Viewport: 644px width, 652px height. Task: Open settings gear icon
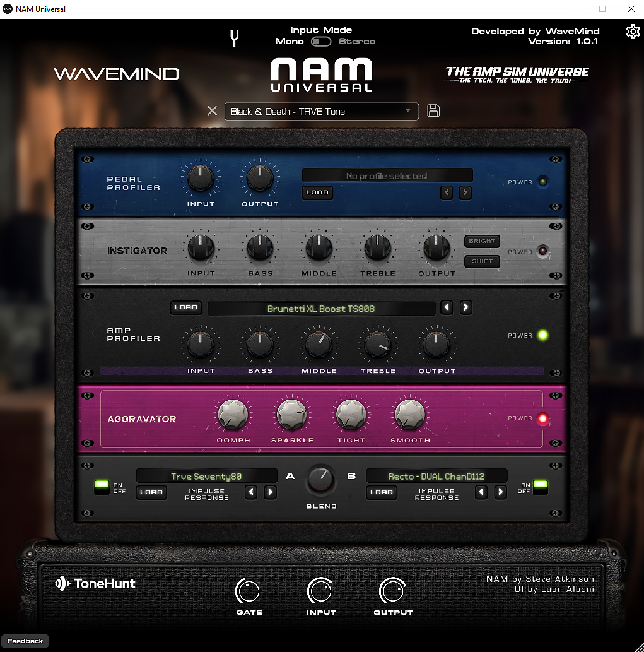click(633, 32)
